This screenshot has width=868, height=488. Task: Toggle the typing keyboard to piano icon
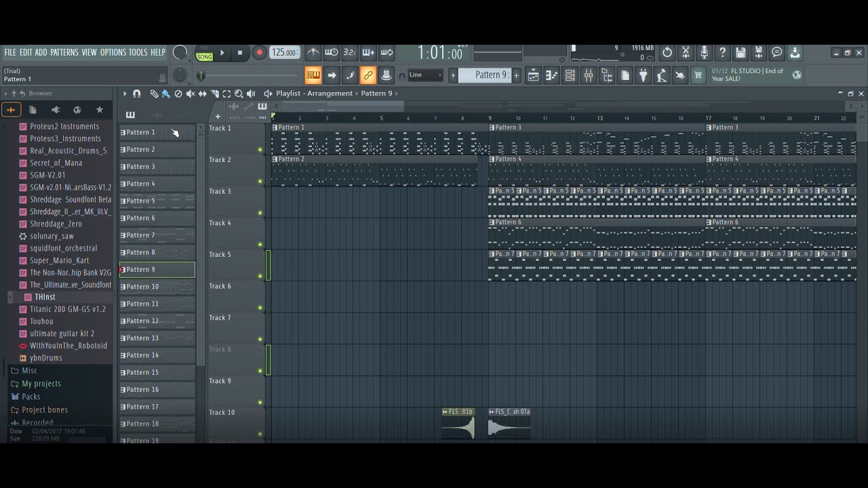click(x=313, y=75)
